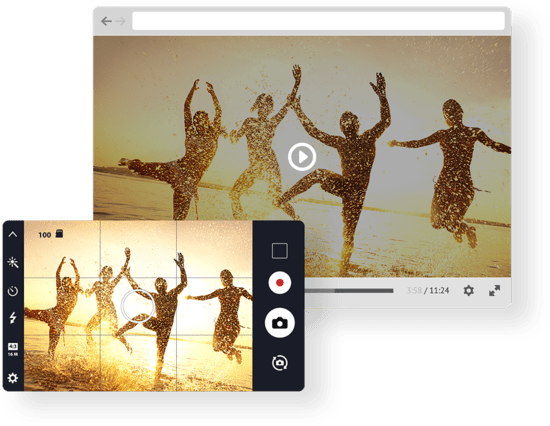Open the 4:3 16M aspect ratio selector
The image size is (550, 426).
point(13,350)
